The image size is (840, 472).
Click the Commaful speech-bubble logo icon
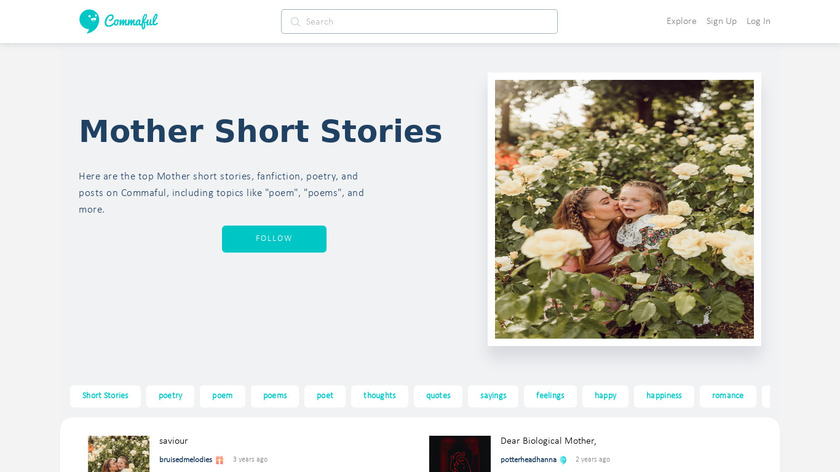pos(89,21)
